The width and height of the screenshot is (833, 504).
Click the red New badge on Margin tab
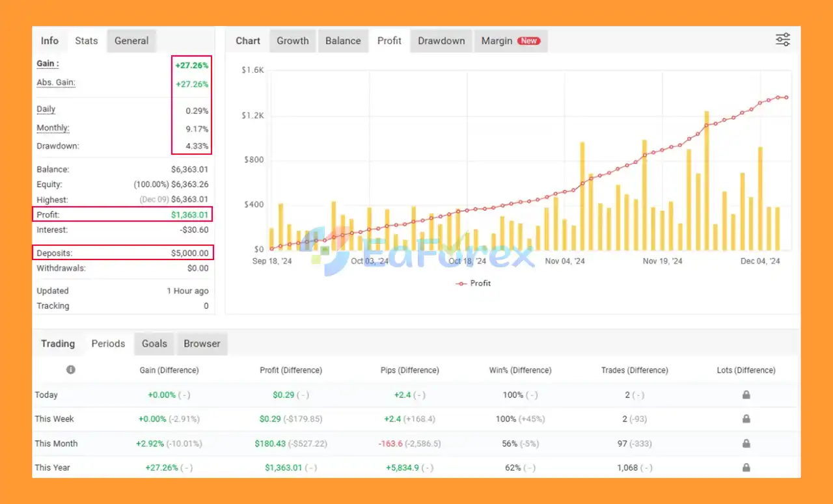(x=528, y=40)
